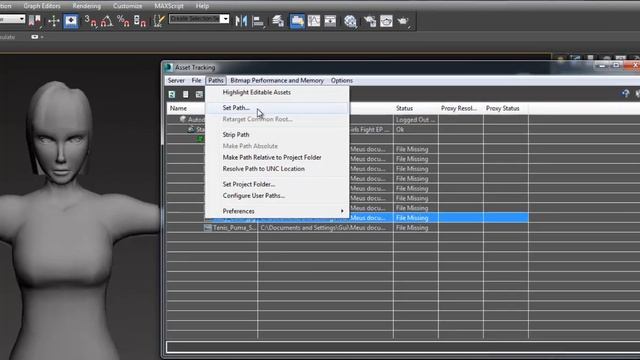Open the Material Editor
This screenshot has width=640, height=360.
pyautogui.click(x=350, y=21)
